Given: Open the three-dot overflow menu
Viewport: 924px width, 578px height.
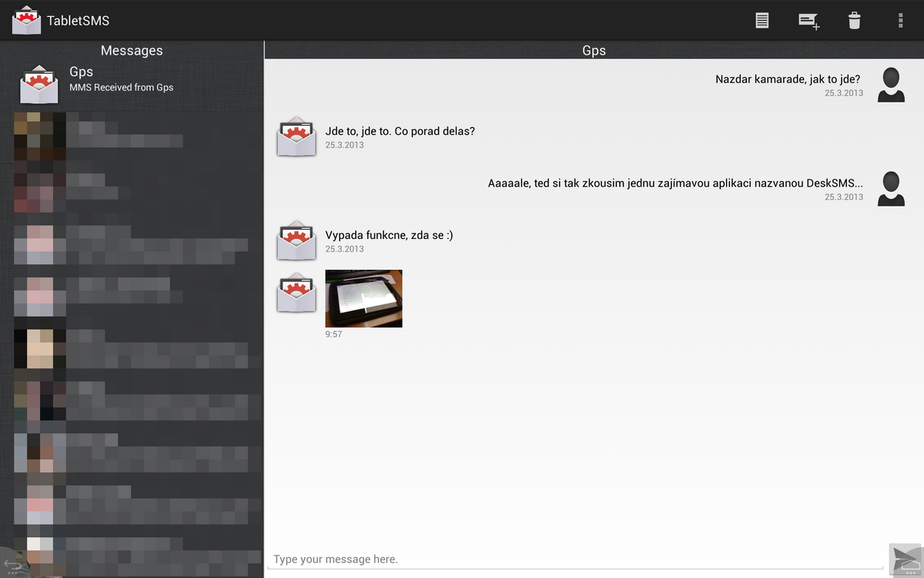Looking at the screenshot, I should (900, 21).
